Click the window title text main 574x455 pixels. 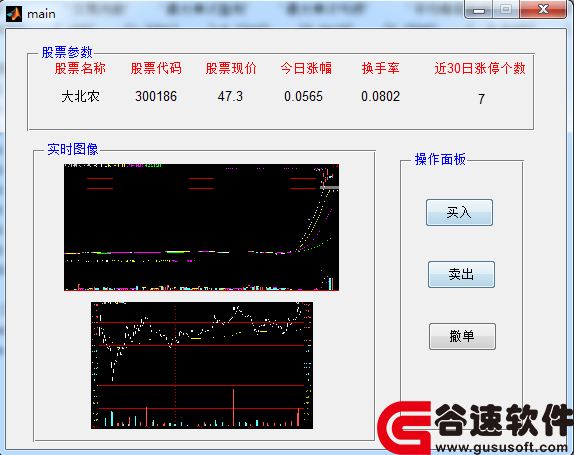coord(41,14)
